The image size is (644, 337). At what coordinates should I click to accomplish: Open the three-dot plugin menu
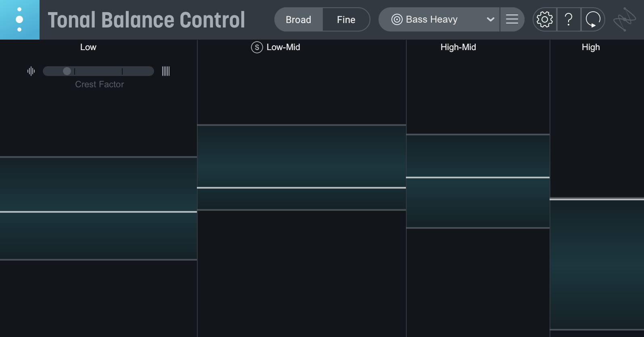coord(19,19)
